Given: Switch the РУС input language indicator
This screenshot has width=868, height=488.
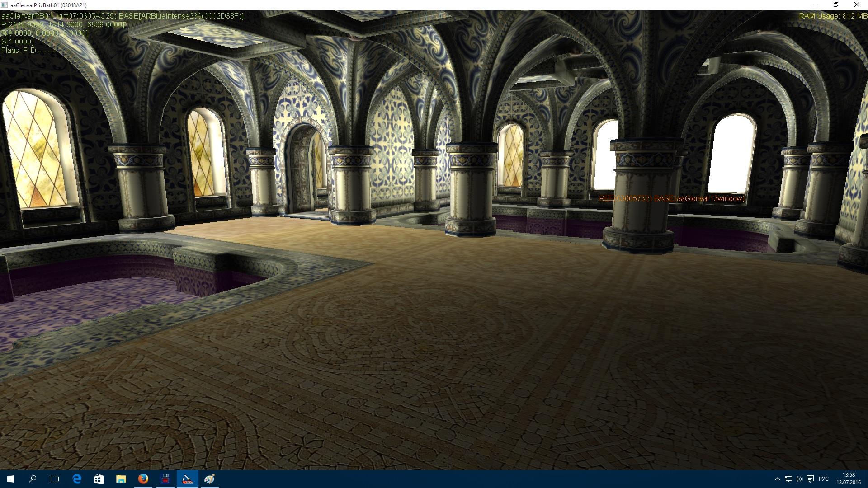Looking at the screenshot, I should coord(824,479).
